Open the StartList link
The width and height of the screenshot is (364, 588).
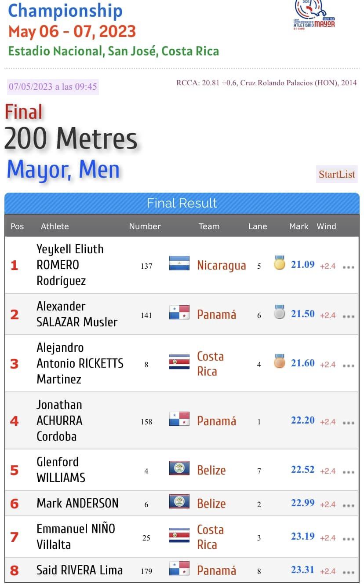click(x=337, y=174)
